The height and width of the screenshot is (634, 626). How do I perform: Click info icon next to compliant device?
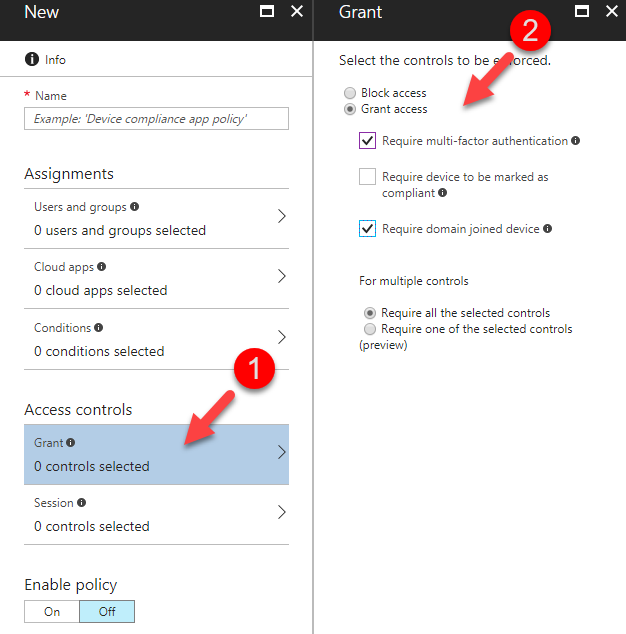point(443,192)
